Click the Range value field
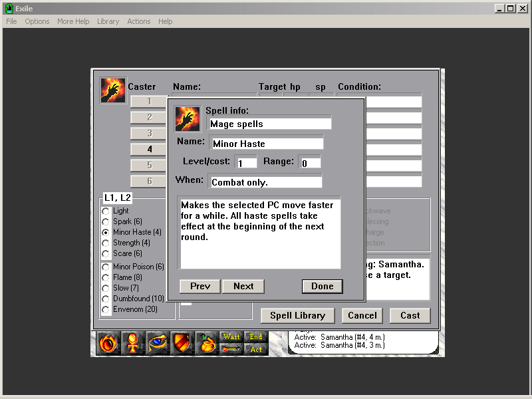Screen dimensions: 532x399 click(309, 162)
